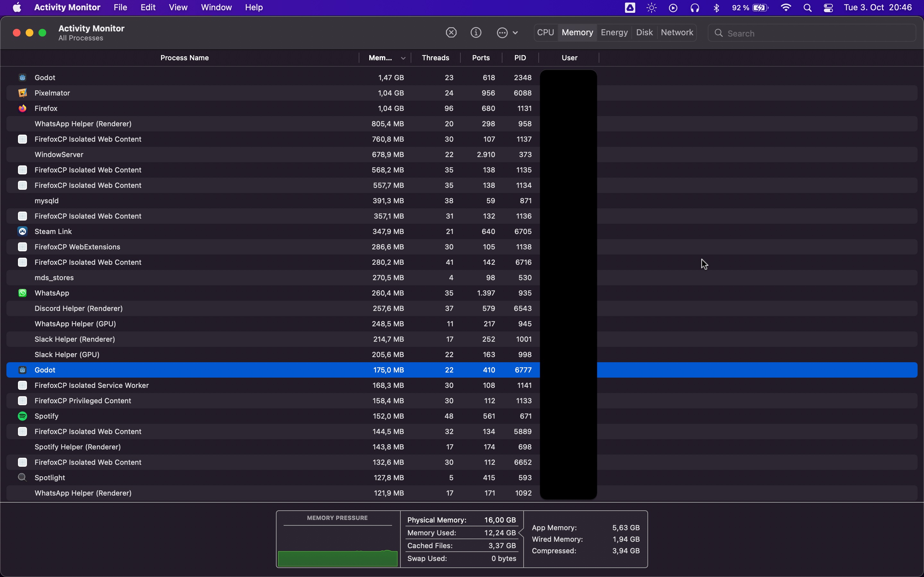Viewport: 924px width, 577px height.
Task: Open process info with the circled i icon
Action: 476,32
